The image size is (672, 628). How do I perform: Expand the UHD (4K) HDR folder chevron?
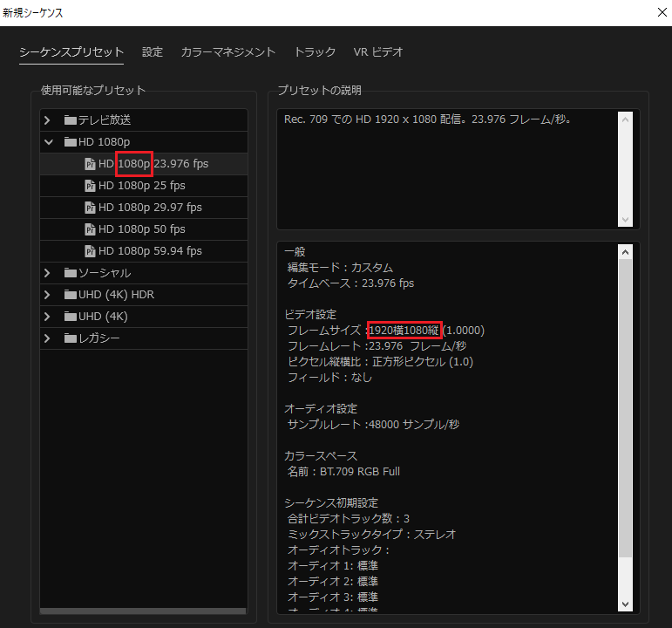[47, 295]
